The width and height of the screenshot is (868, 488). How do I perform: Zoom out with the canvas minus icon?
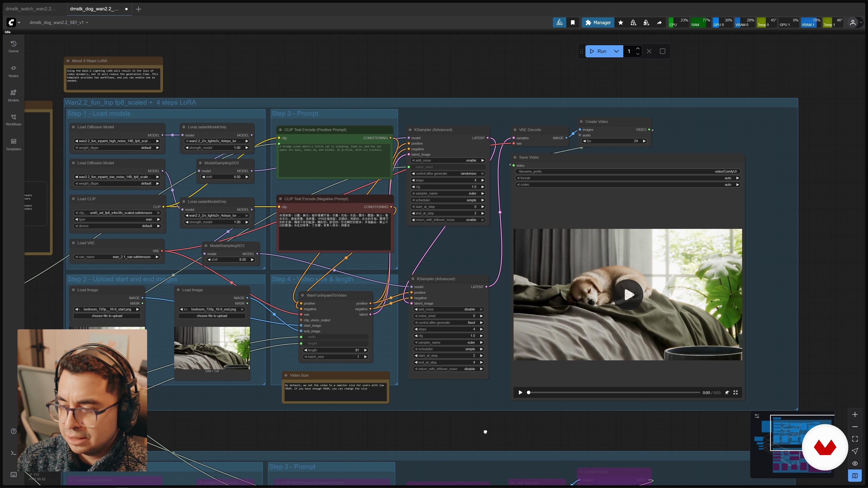(855, 427)
